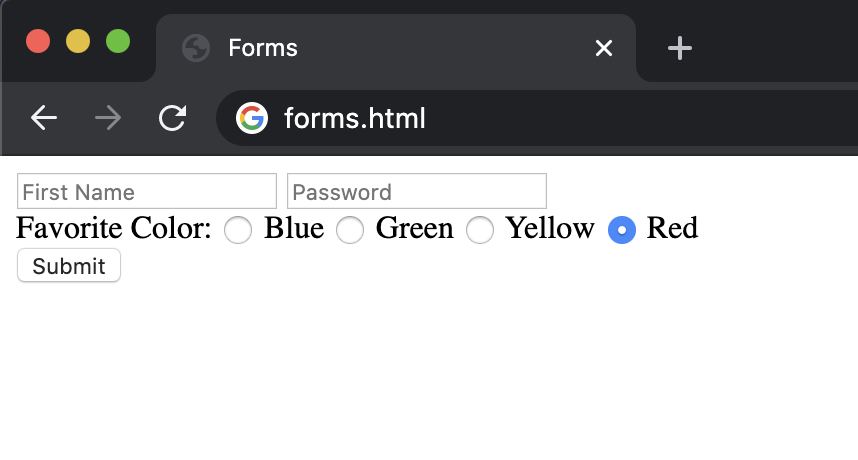Screen dimensions: 858x460
Task: Click the globe favicon on Forms tab
Action: click(x=196, y=48)
